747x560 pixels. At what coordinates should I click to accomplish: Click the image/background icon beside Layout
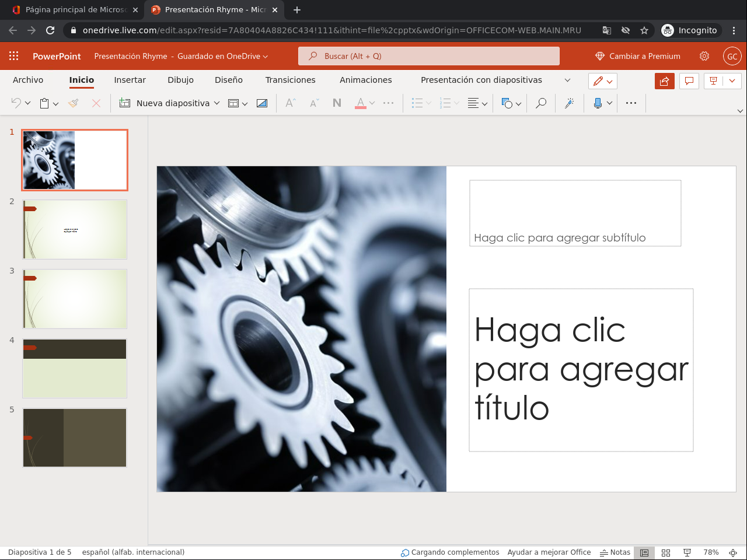(262, 103)
